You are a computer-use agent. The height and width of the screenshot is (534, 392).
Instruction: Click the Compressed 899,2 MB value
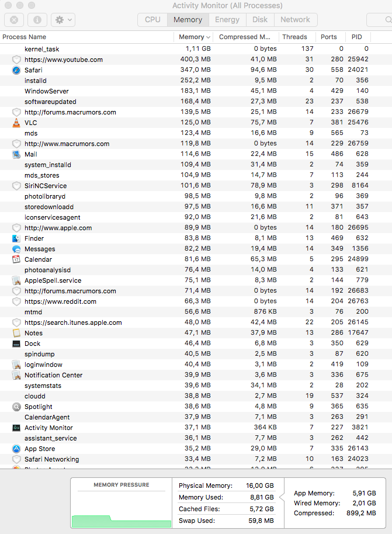pos(361,513)
